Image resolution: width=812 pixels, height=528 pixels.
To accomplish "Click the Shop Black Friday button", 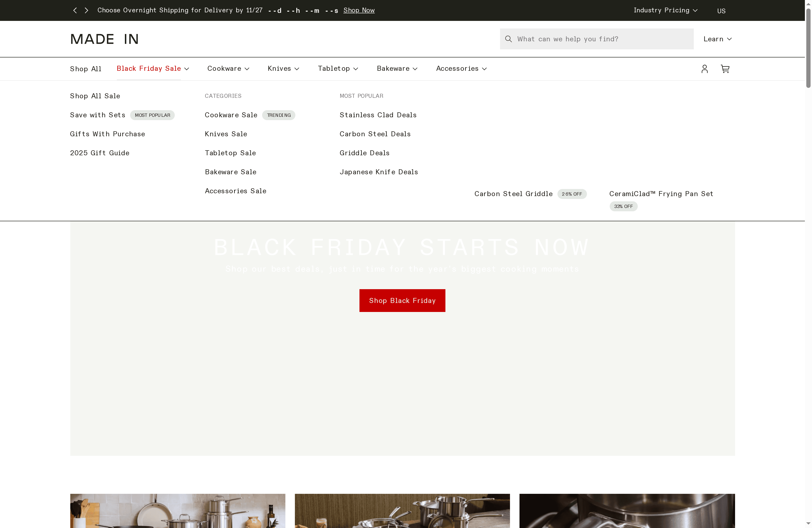I will (402, 301).
